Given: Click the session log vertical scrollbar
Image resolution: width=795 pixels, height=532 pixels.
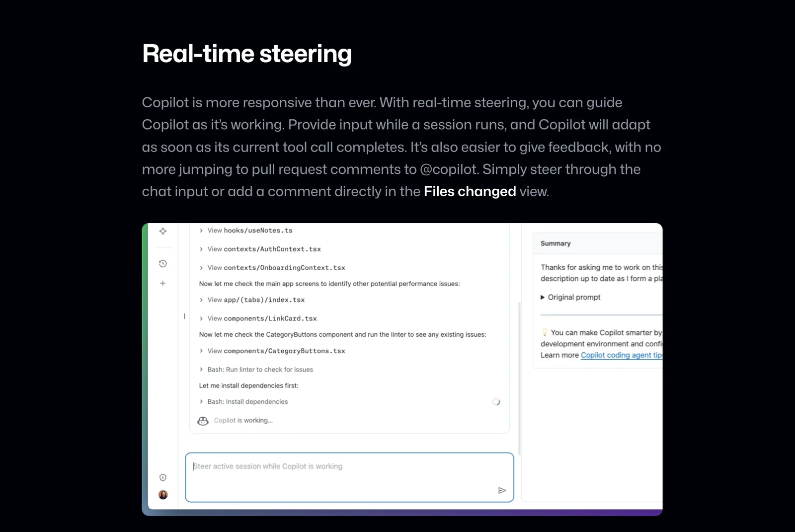Looking at the screenshot, I should tap(519, 378).
